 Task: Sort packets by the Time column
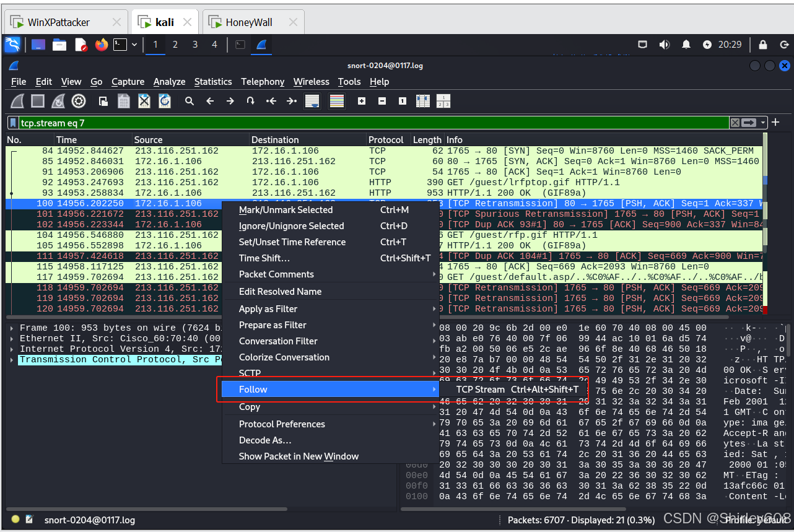tap(93, 140)
